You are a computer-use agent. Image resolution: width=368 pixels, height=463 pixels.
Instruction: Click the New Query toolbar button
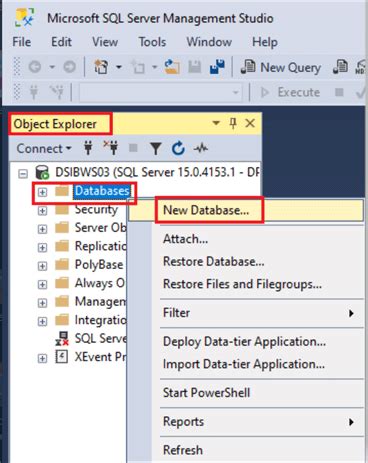tap(281, 67)
